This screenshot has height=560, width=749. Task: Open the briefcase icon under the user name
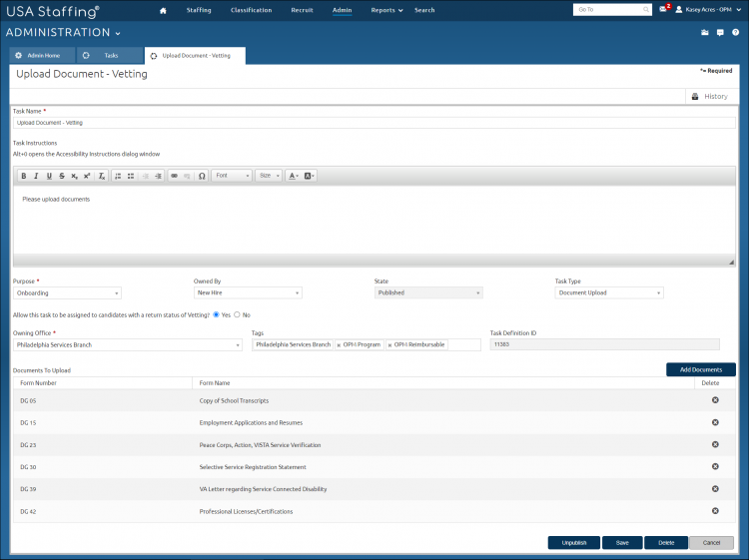coord(705,33)
